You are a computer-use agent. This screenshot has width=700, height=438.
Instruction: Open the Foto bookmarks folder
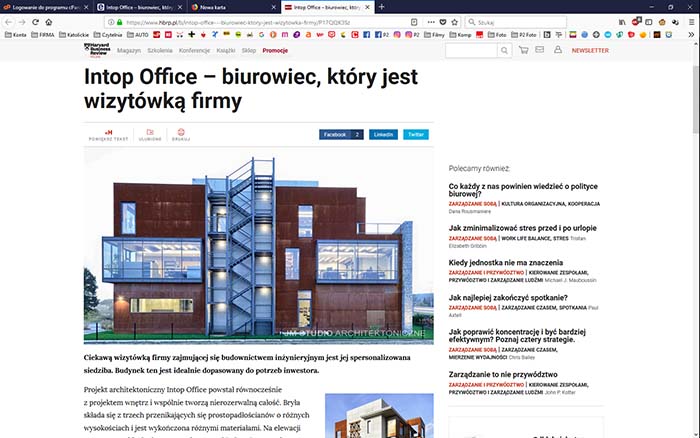(x=497, y=34)
